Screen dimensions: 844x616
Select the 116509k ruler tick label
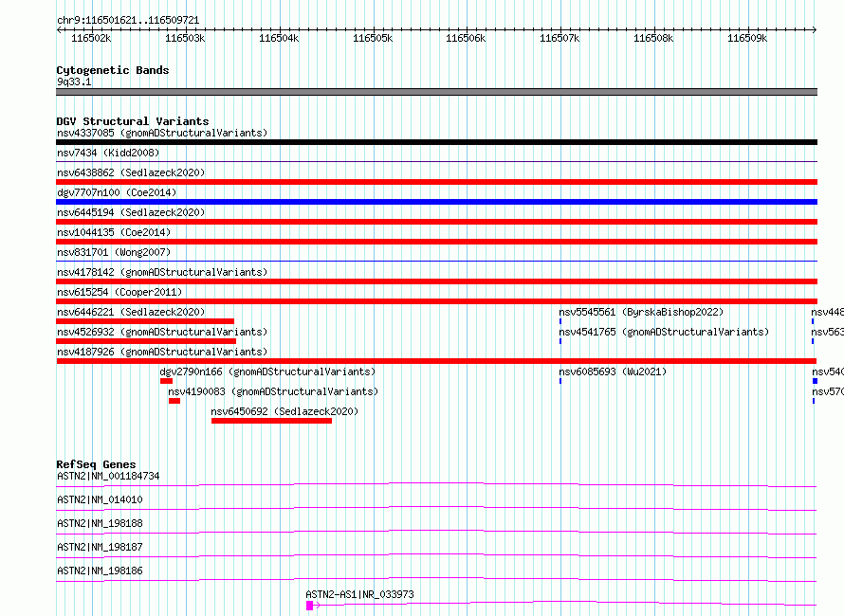pyautogui.click(x=747, y=38)
